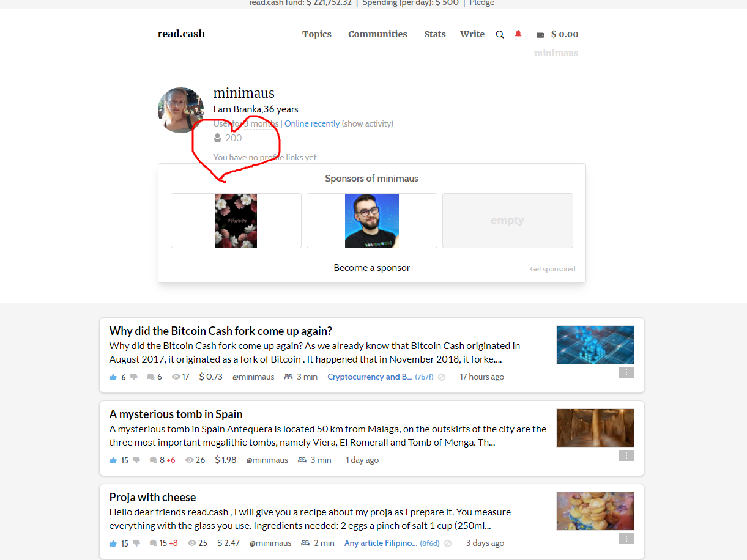This screenshot has width=747, height=560.
Task: Open the search magnifier icon
Action: (500, 35)
